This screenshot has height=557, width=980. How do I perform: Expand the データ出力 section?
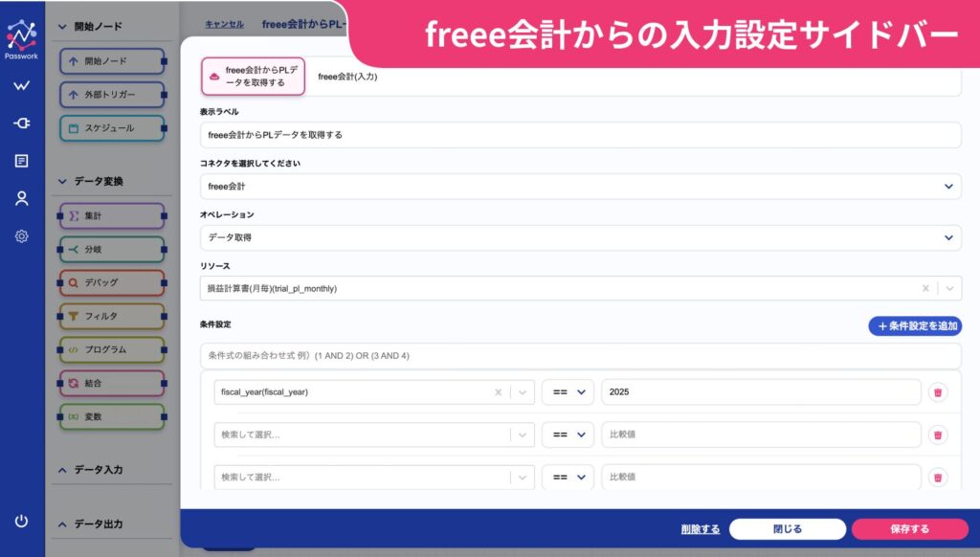pos(62,524)
